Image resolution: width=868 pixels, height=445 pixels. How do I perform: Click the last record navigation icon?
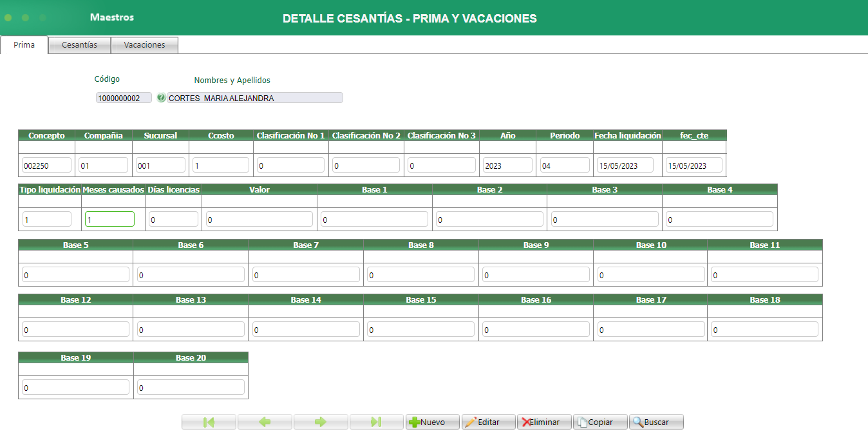tap(377, 422)
